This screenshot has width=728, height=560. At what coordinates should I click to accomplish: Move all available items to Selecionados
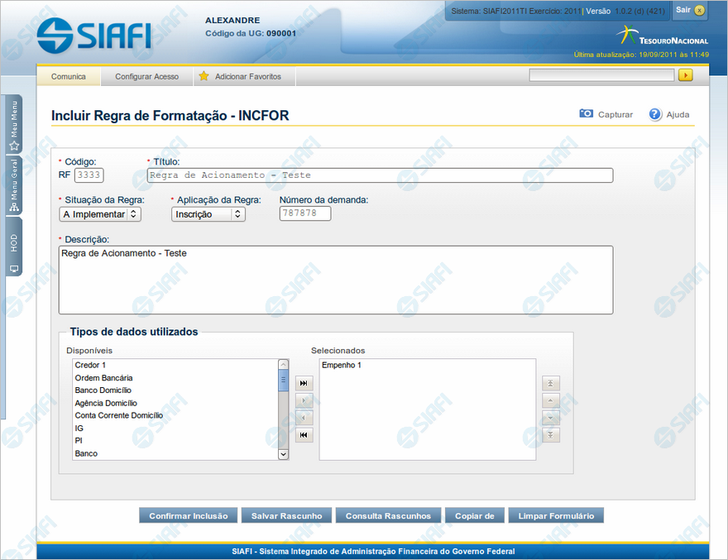point(304,383)
